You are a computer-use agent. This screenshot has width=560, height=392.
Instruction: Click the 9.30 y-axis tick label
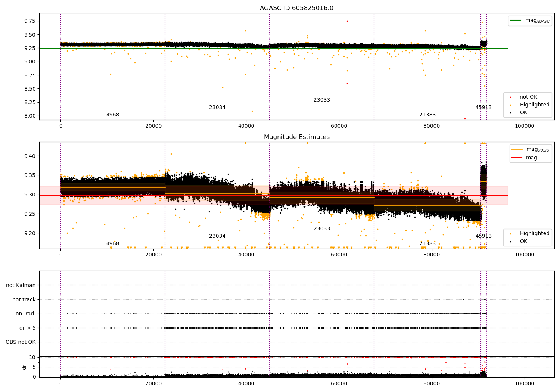click(30, 195)
